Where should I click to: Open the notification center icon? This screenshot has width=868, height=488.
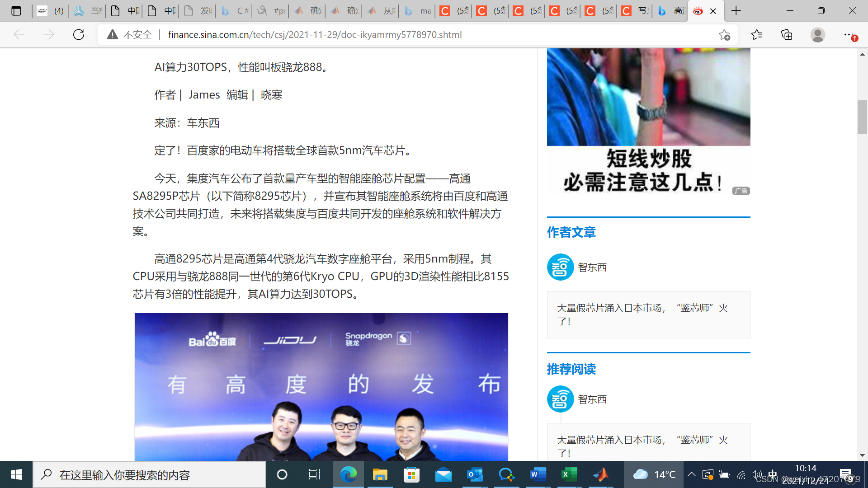[x=846, y=474]
